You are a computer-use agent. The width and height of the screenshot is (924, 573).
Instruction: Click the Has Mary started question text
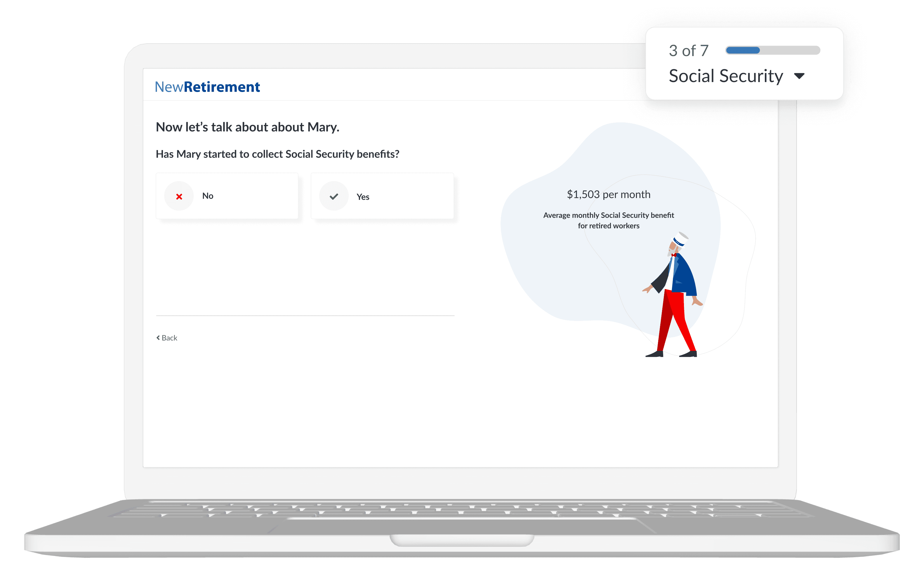(x=277, y=154)
